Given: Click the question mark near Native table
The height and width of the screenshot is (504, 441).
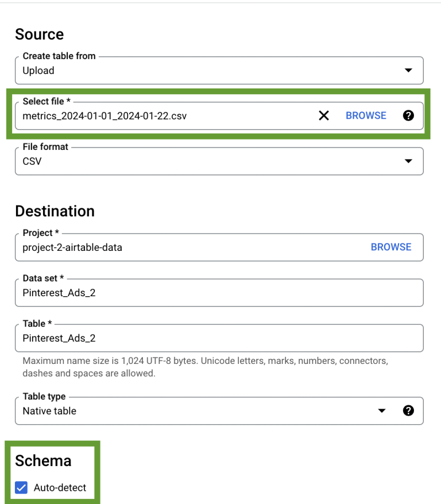Looking at the screenshot, I should 408,410.
